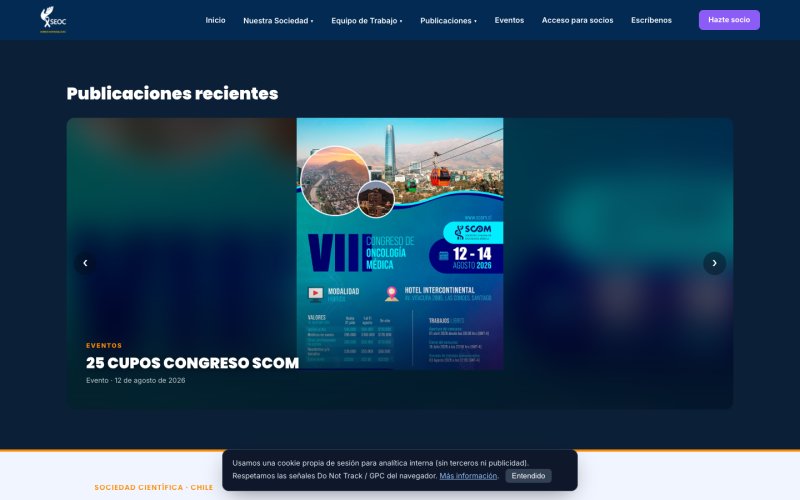Open Acceso para socios

click(x=578, y=20)
